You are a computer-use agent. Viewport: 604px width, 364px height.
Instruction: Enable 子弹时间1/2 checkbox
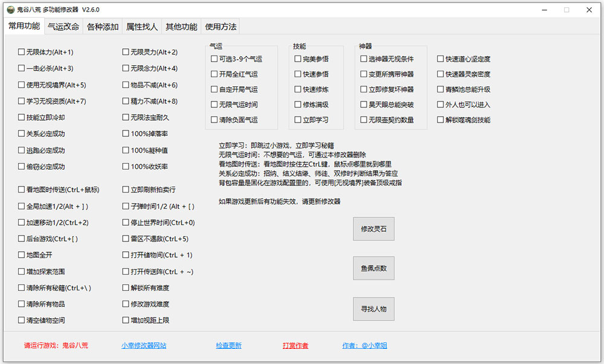159,206
